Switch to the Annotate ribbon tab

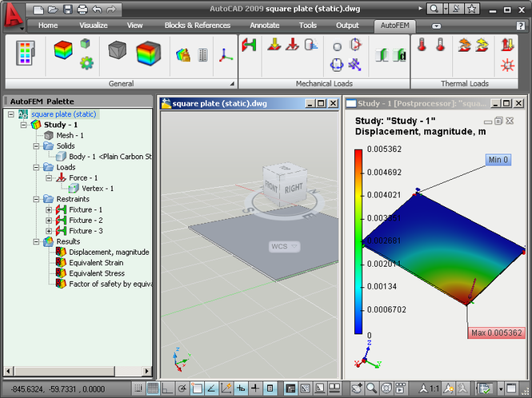point(265,26)
